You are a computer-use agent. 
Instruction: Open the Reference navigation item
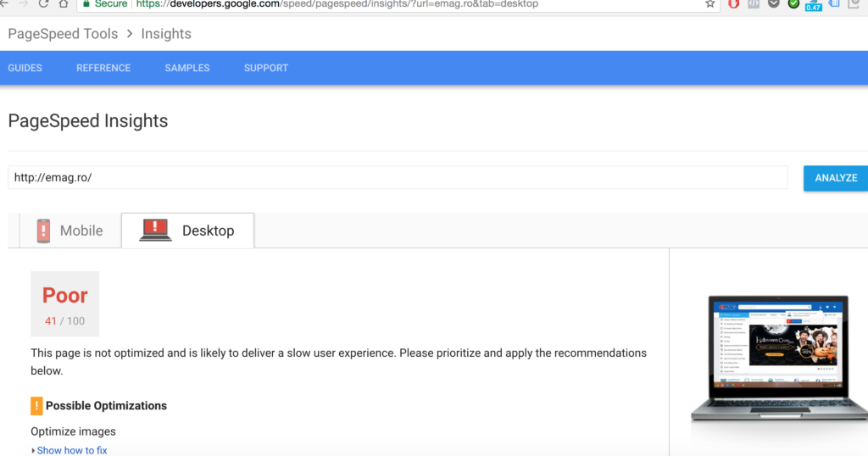[x=103, y=68]
